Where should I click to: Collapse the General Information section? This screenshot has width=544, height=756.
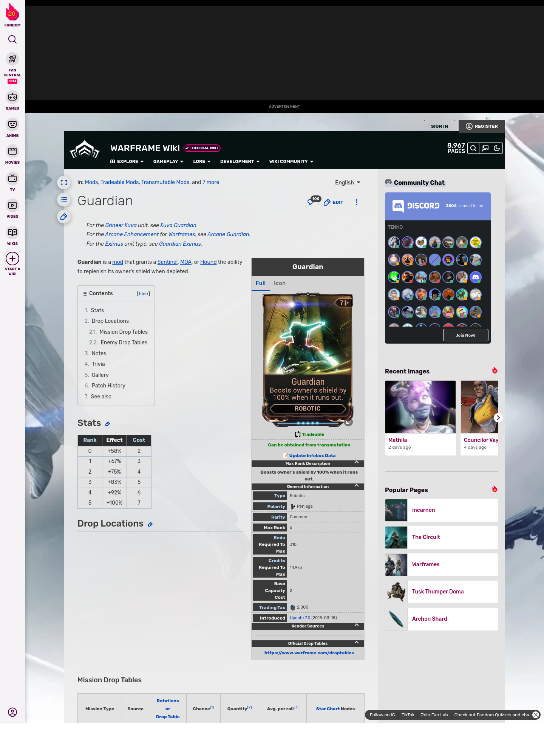click(x=356, y=486)
